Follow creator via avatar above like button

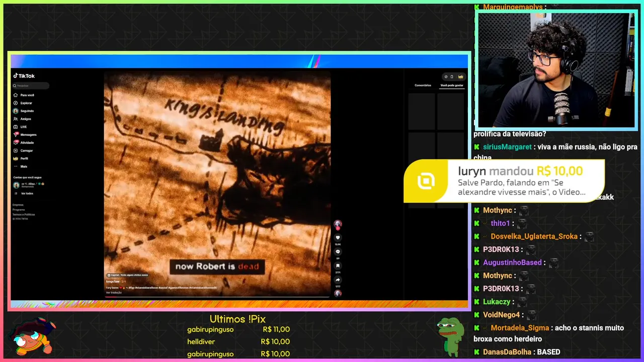pyautogui.click(x=338, y=224)
